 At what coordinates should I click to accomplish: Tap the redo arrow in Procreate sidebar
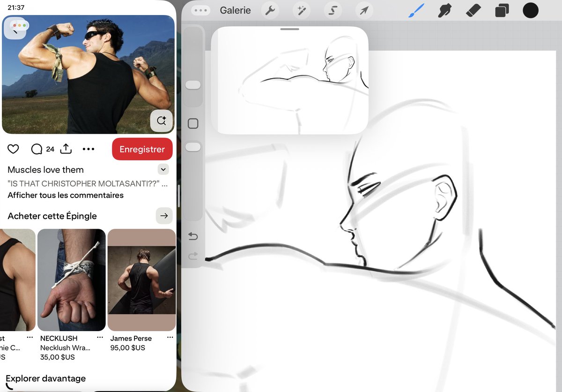point(193,256)
